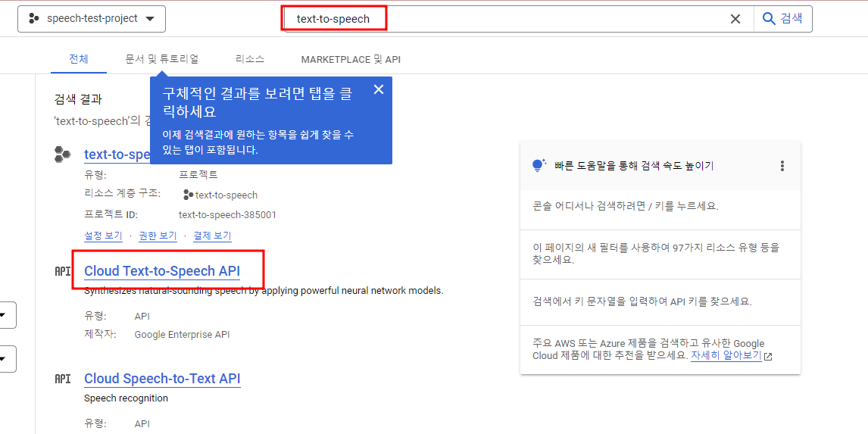Viewport: 868px width, 434px height.
Task: Click the API icon beside Cloud Speech-to-Text
Action: tap(63, 379)
